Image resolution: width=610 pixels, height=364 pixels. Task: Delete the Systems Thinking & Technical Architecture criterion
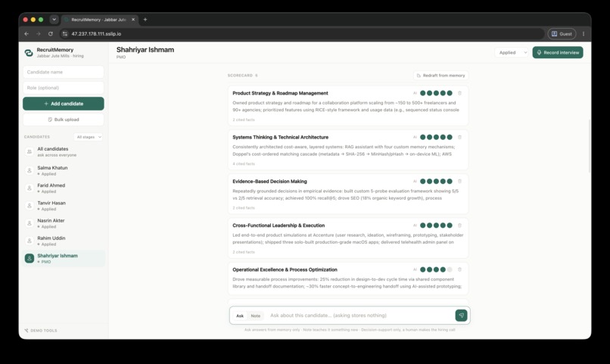(x=459, y=137)
